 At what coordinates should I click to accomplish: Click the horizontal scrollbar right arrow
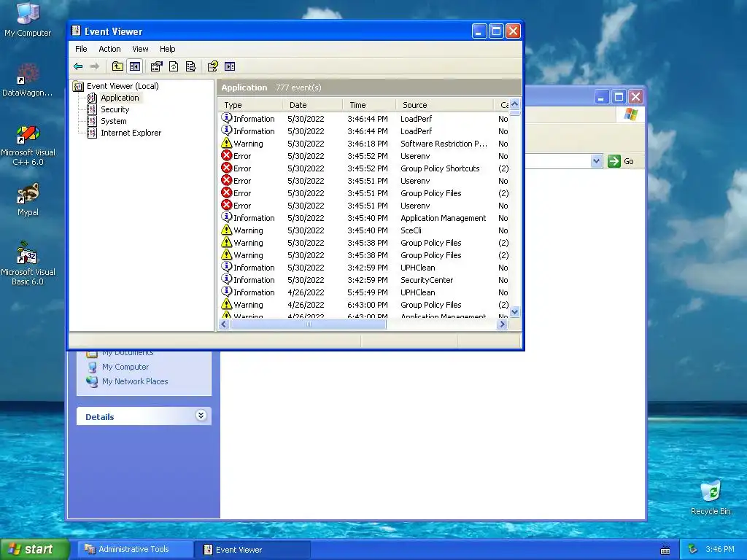(x=502, y=324)
